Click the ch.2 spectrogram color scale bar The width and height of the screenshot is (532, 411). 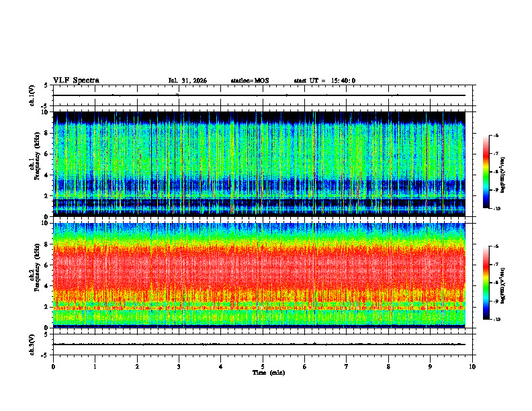[x=486, y=283]
